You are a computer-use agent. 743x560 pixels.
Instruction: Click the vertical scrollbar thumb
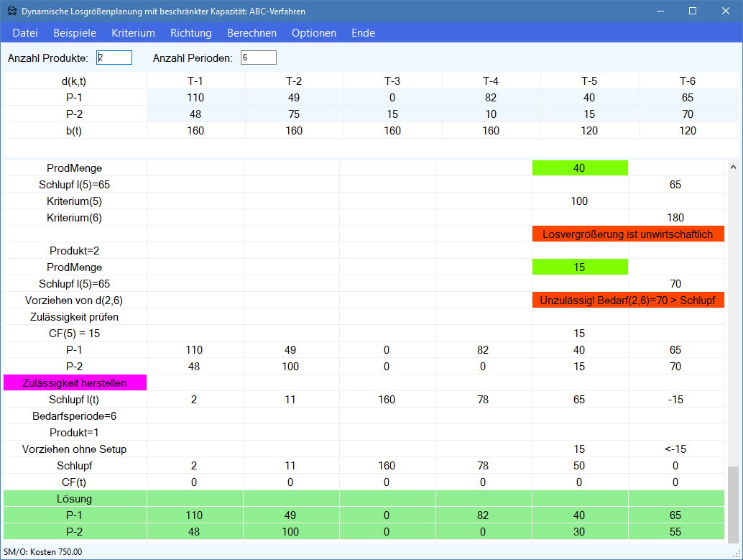click(733, 504)
